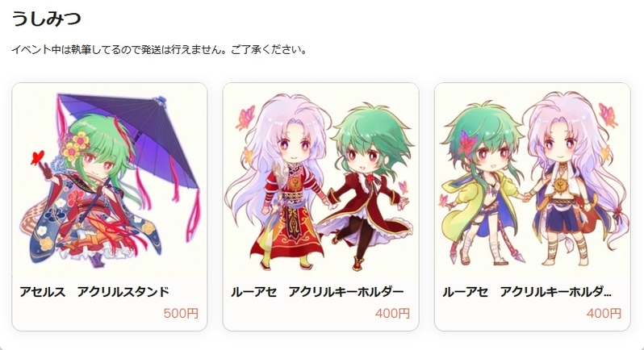Screen dimensions: 644x350
Task: Click the red butterfly beside アセルス's hand
Action: (x=38, y=157)
